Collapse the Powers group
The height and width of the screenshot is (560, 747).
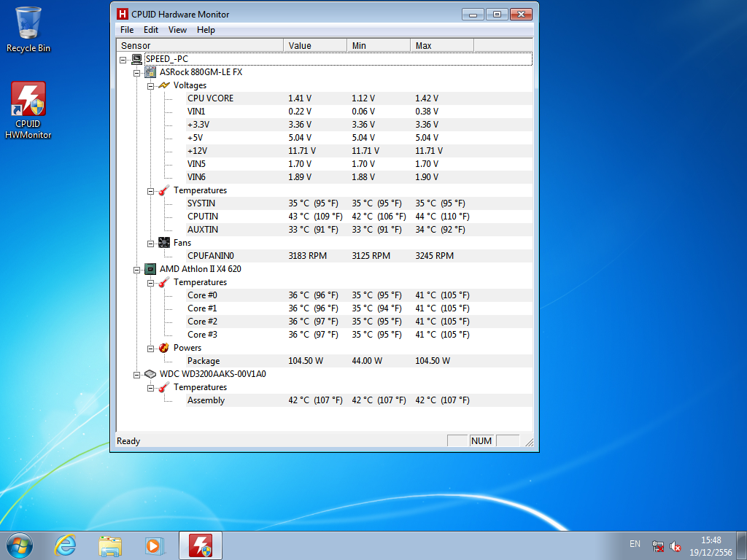tap(150, 349)
